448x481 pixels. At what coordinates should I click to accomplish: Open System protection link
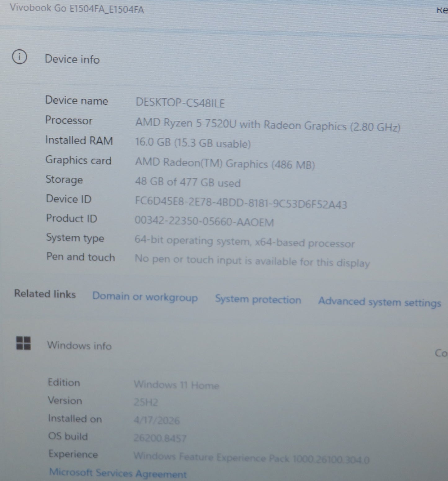[x=258, y=299]
